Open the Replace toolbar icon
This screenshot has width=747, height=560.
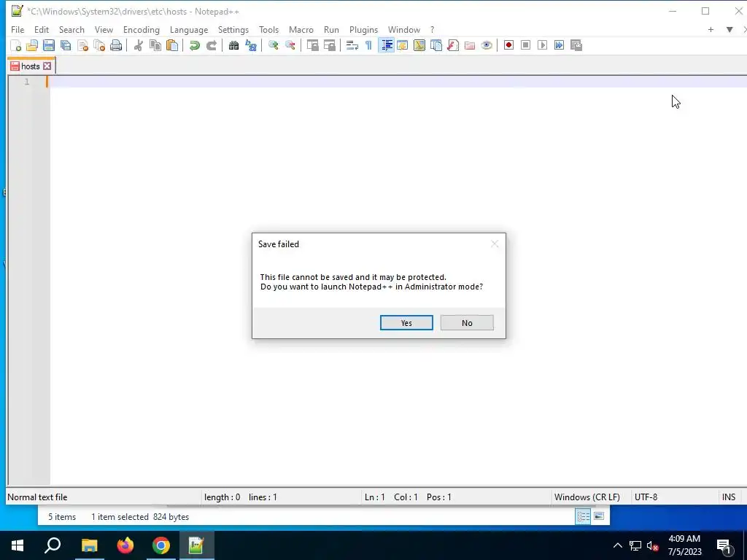pos(251,45)
